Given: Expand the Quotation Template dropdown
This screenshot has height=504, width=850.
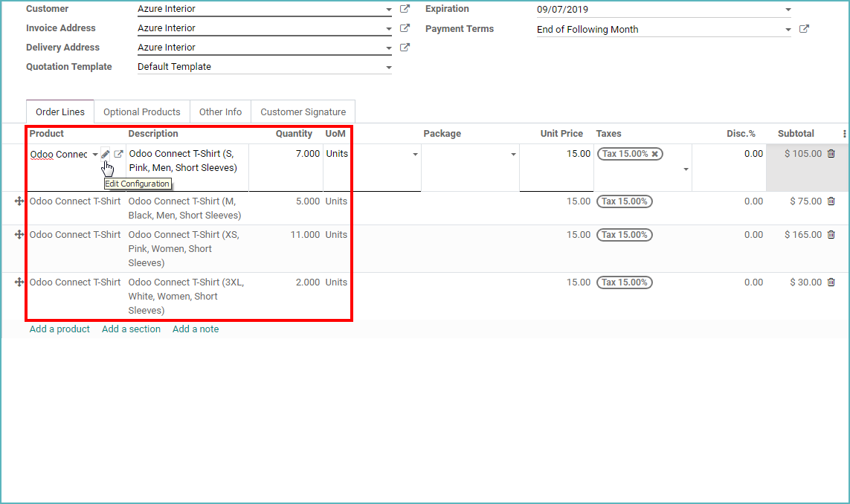Looking at the screenshot, I should click(387, 66).
